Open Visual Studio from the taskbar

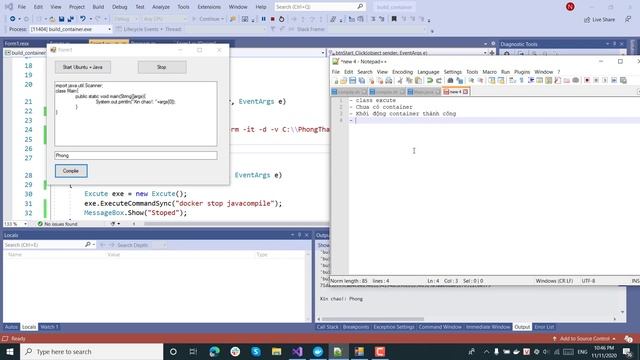pyautogui.click(x=297, y=351)
